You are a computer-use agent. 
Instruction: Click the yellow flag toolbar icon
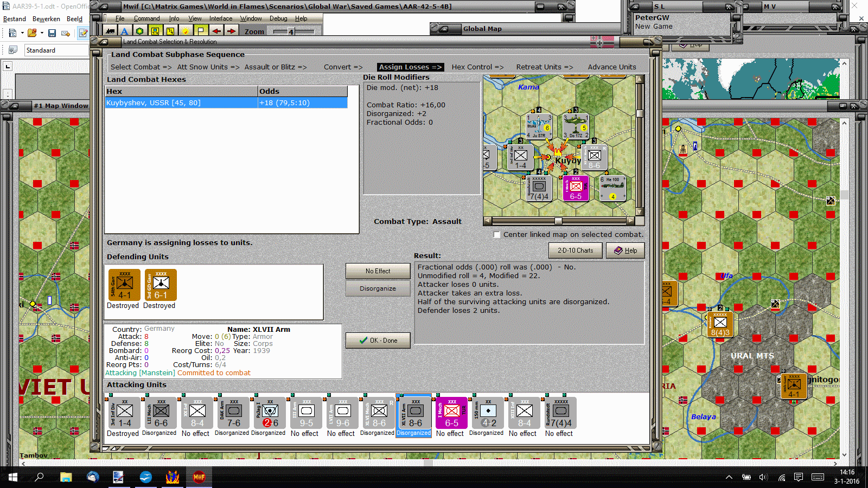[201, 31]
